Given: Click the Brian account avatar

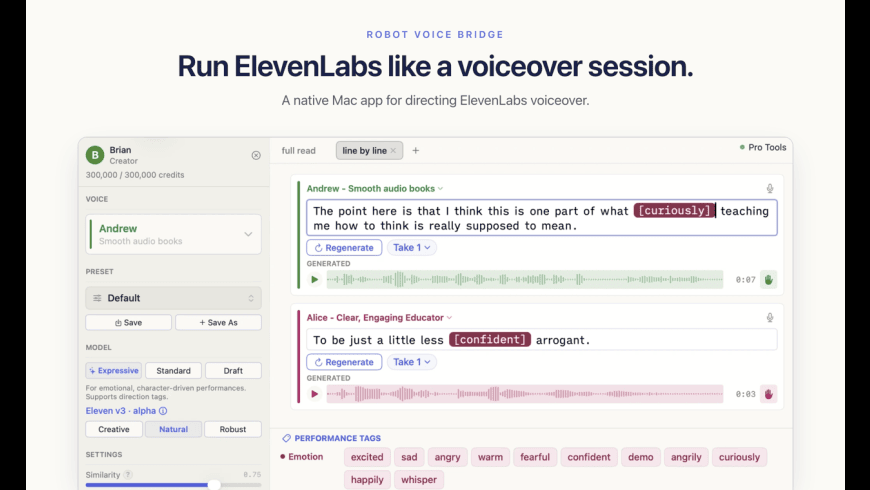Looking at the screenshot, I should pos(95,155).
